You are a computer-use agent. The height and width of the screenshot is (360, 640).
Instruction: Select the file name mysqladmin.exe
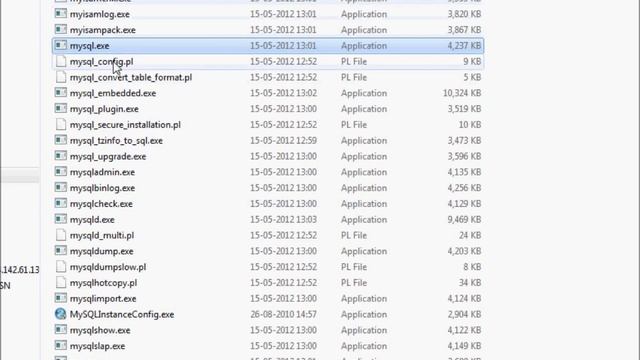102,172
